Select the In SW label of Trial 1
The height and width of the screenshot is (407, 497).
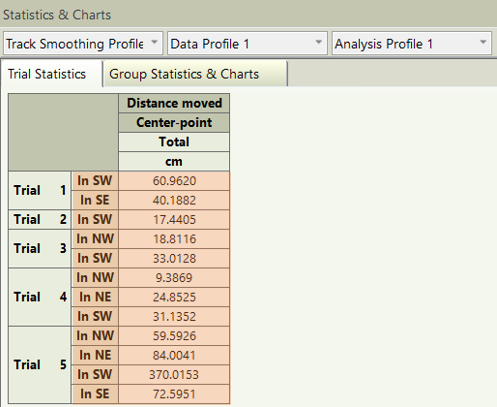click(95, 181)
